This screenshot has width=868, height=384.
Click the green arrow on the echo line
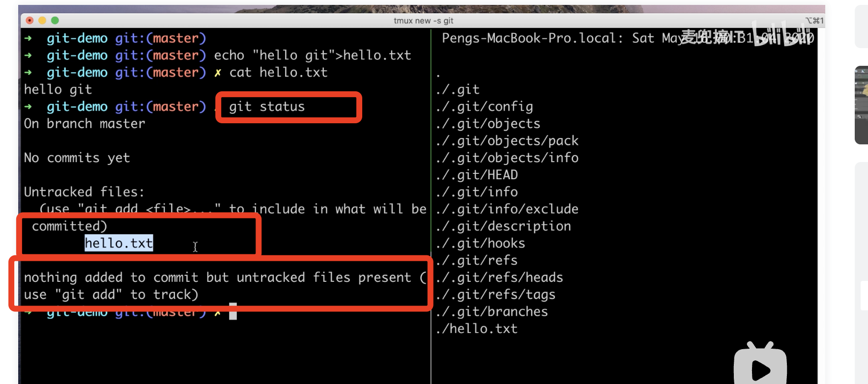(x=29, y=55)
